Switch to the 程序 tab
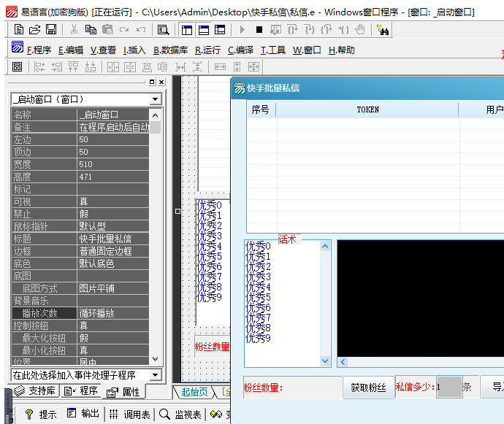 coord(80,390)
